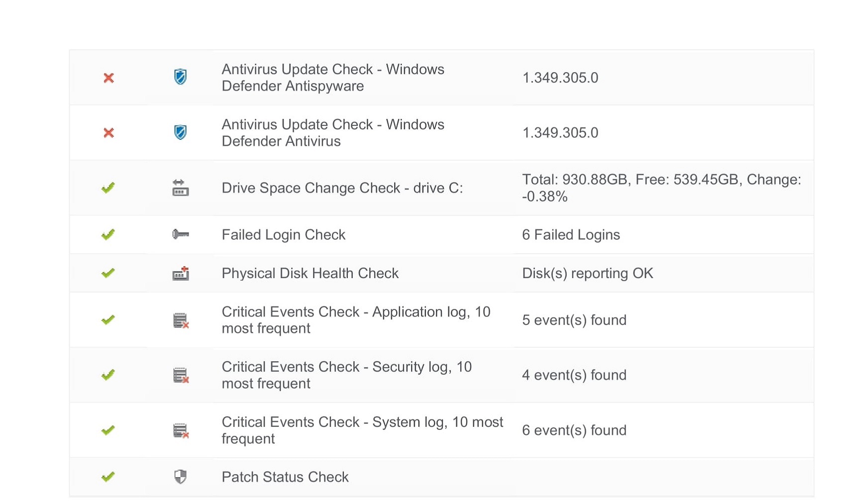The height and width of the screenshot is (504, 846).
Task: Open the Failed Login Check entry
Action: (283, 235)
